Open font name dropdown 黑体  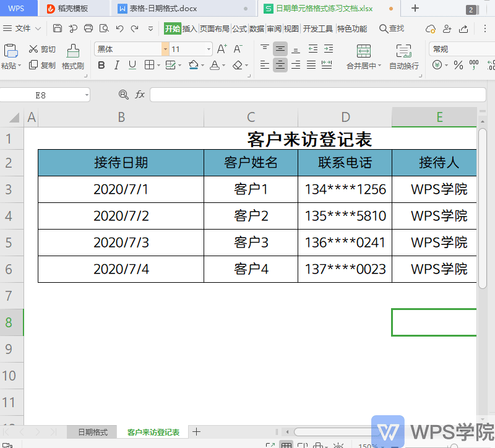pos(165,50)
